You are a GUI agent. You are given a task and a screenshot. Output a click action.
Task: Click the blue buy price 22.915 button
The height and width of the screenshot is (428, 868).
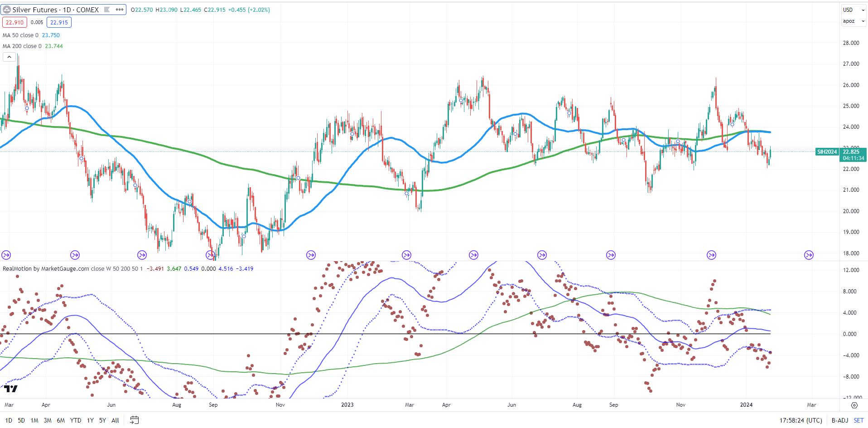[x=59, y=22]
